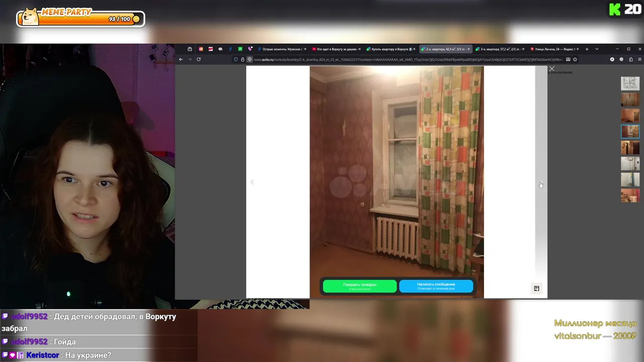Close the Avito photo gallery overlay
The width and height of the screenshot is (644, 362).
[552, 69]
